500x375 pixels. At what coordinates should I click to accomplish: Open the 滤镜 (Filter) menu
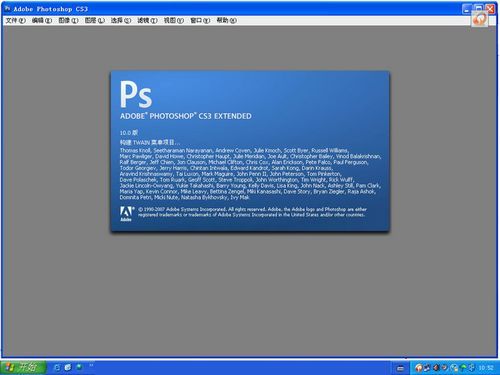click(x=147, y=21)
